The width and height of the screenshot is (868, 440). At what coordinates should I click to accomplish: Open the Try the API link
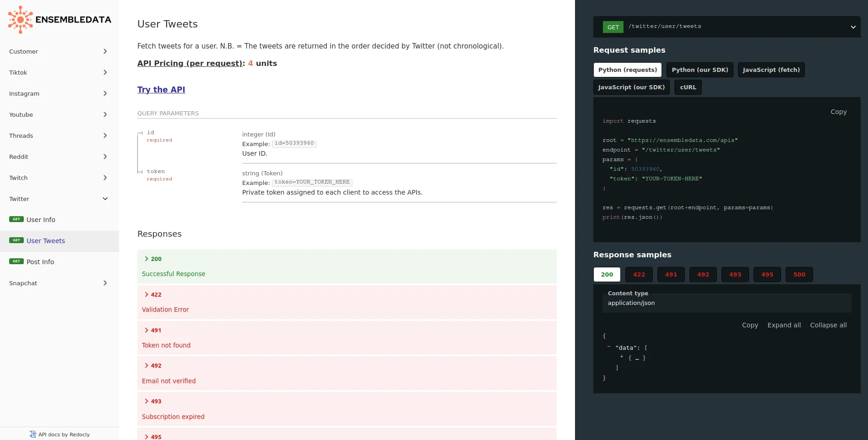(161, 90)
